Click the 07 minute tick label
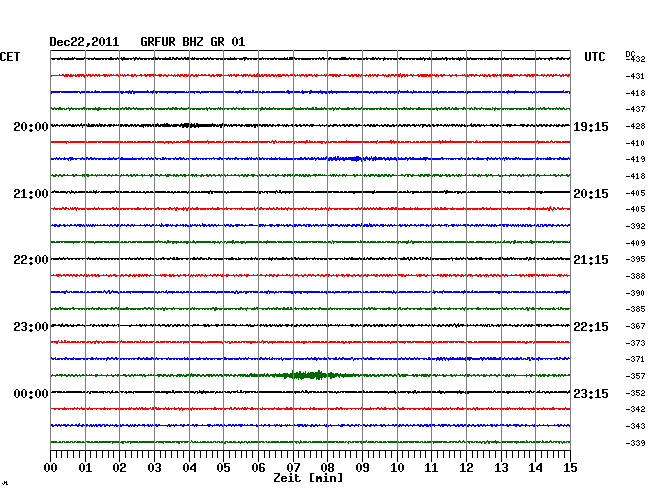The image size is (650, 494). point(293,468)
